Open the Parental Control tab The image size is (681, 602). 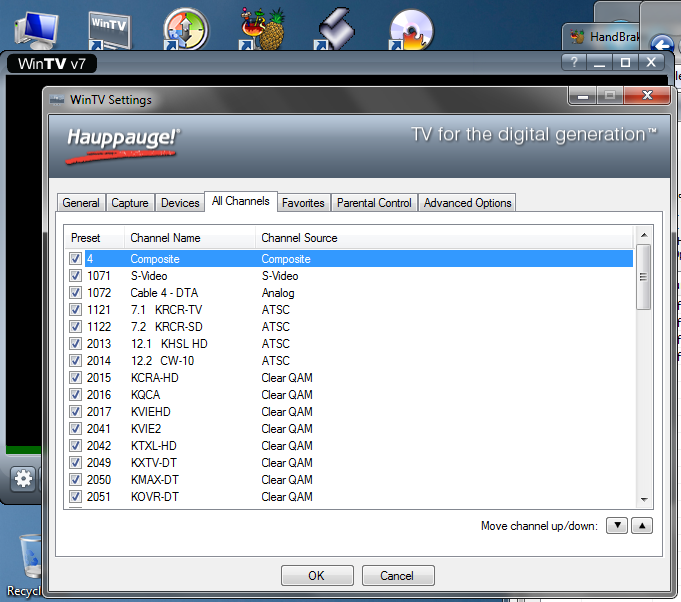(374, 203)
